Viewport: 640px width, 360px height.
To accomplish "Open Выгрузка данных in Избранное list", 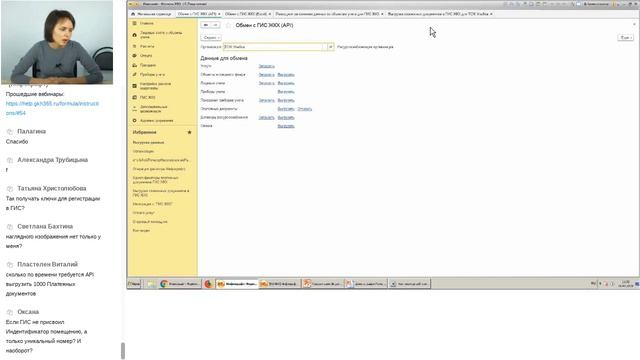I will tap(148, 142).
